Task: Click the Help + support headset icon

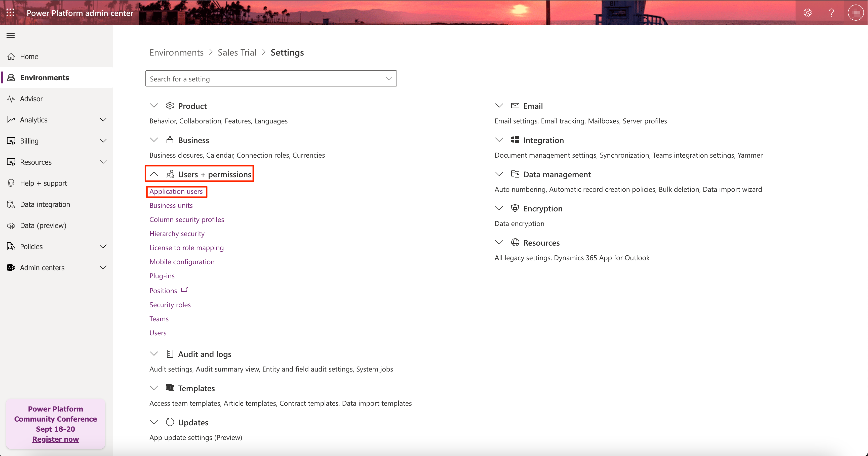Action: point(11,183)
